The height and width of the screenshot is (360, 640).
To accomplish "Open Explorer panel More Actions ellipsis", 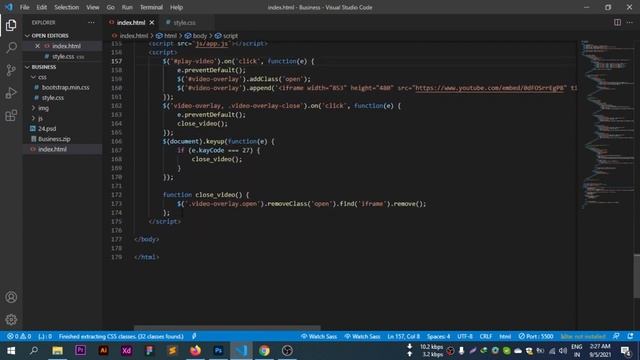I will coord(91,22).
